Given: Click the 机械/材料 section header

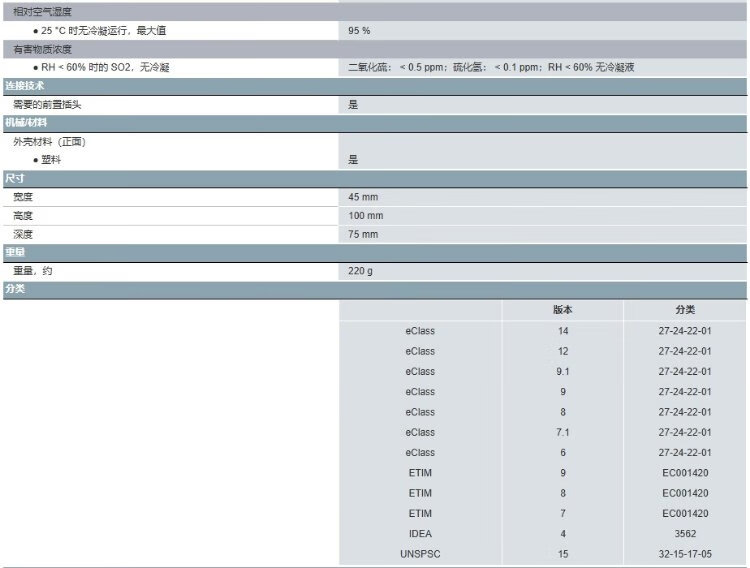Looking at the screenshot, I should (x=26, y=122).
